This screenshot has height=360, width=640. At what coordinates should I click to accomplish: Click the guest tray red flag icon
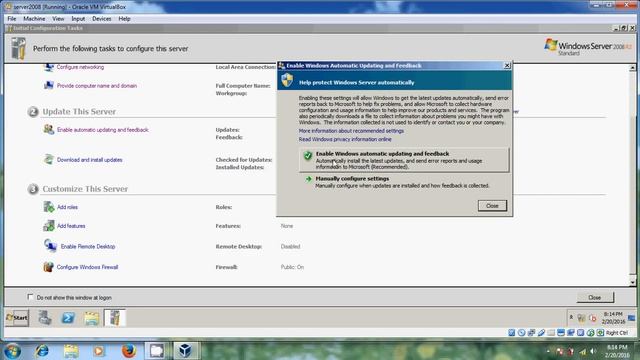[x=593, y=318]
